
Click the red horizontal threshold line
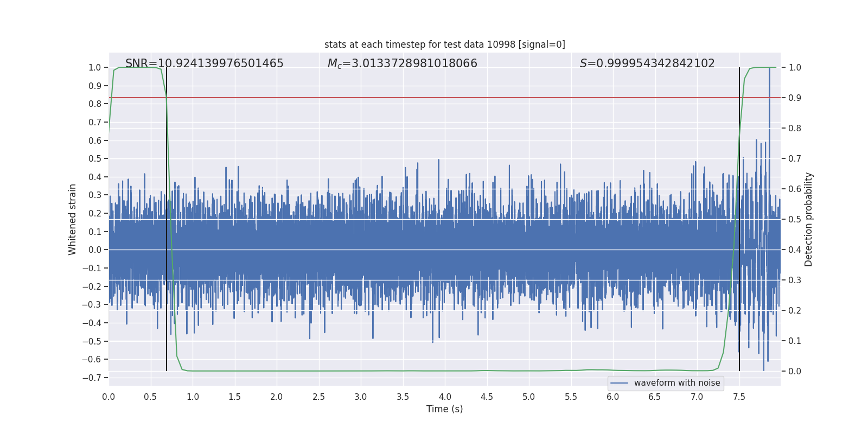tap(434, 98)
